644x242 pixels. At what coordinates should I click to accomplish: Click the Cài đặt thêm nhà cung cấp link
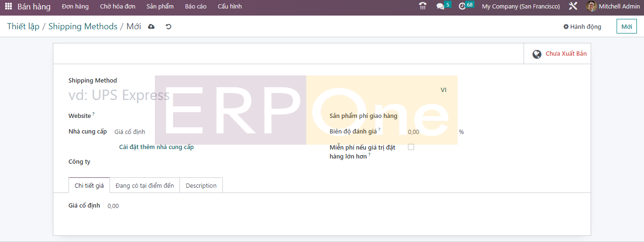click(x=156, y=147)
